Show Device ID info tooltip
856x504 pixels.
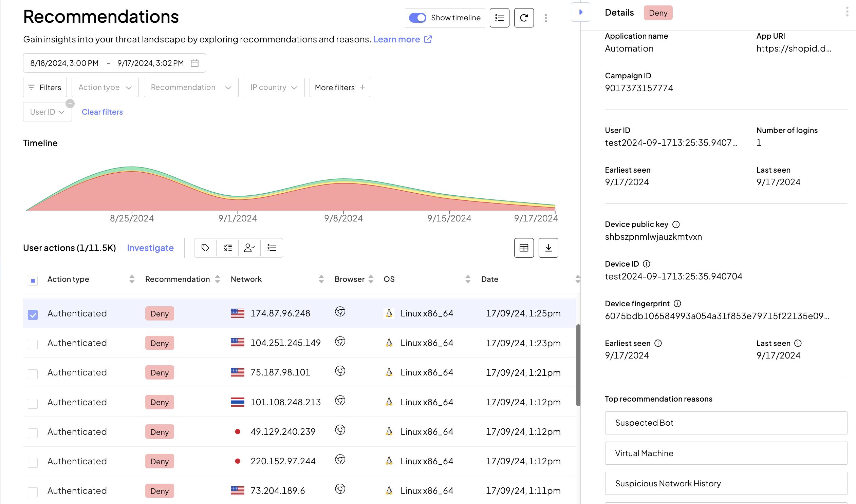tap(646, 264)
